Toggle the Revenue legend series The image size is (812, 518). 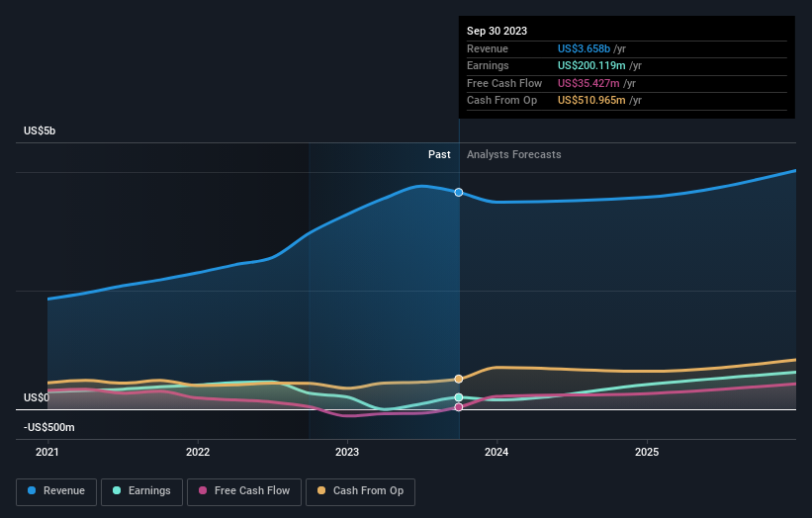coord(56,491)
